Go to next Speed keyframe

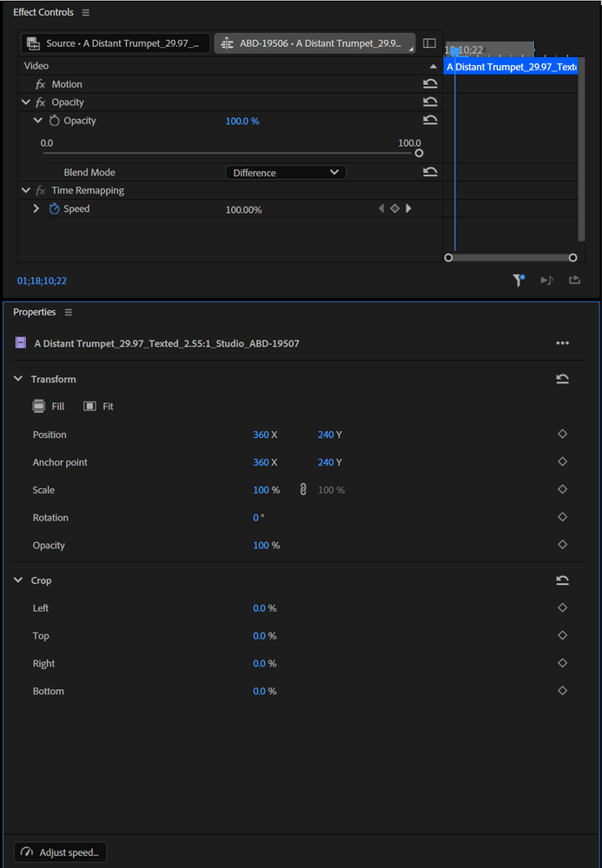[408, 209]
